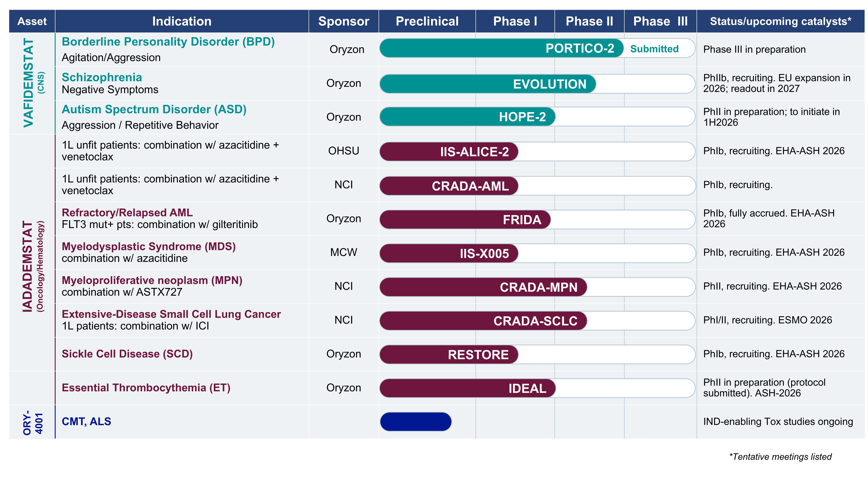Viewport: 868px width, 488px height.
Task: Select the Phase II column header
Action: (589, 21)
